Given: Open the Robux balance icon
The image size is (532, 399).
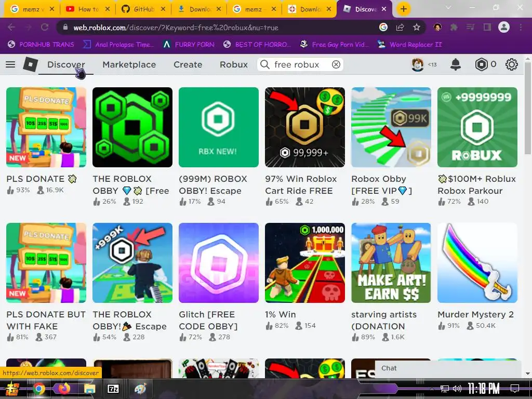Looking at the screenshot, I should point(481,64).
